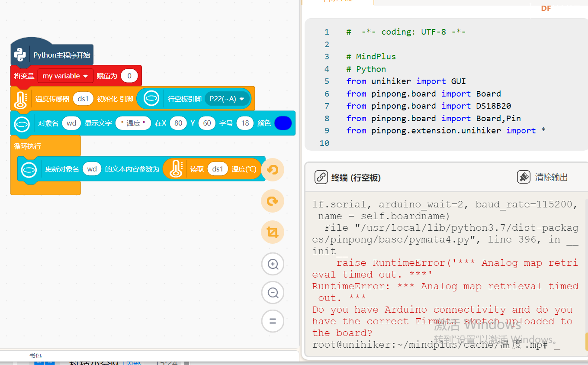Select the 循环执行 loop block

pyautogui.click(x=28, y=146)
